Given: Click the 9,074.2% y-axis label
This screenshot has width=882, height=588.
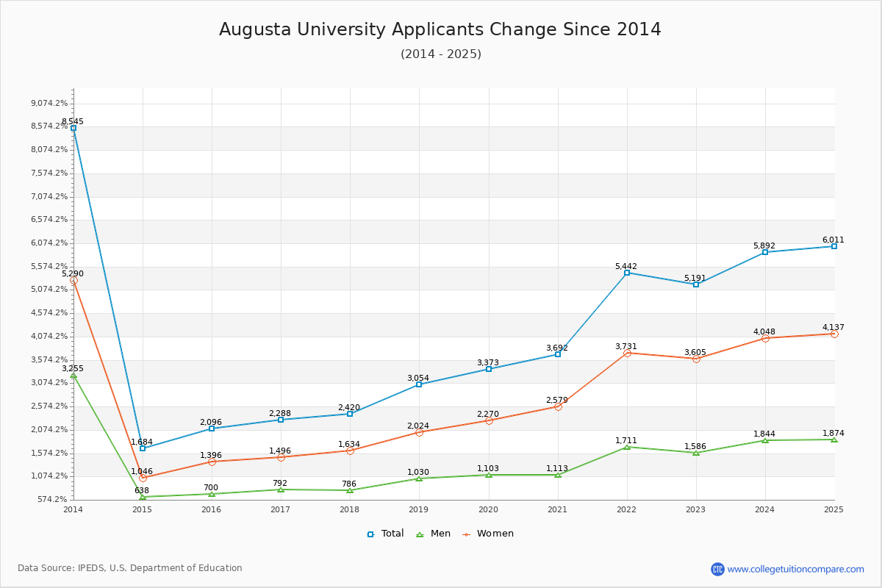Looking at the screenshot, I should 49,103.
